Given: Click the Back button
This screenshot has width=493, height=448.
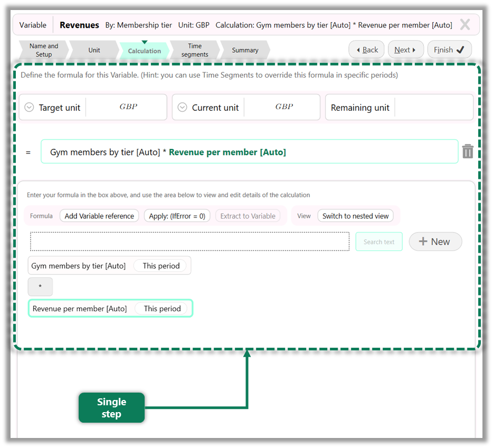Looking at the screenshot, I should (366, 50).
